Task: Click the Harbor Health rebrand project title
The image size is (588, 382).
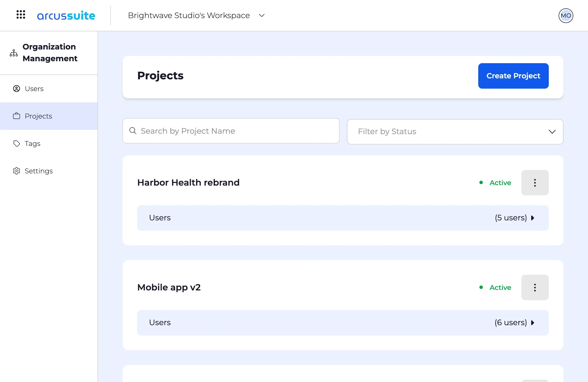Action: (x=188, y=182)
